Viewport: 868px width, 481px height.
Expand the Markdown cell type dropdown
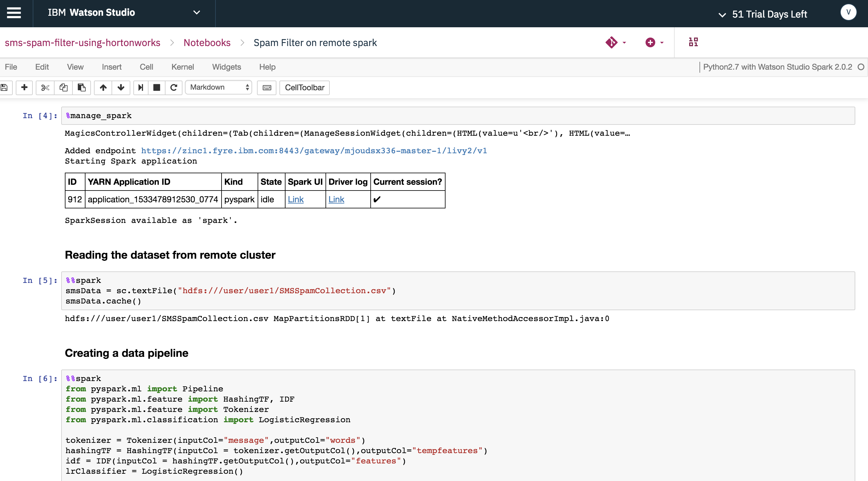tap(219, 88)
